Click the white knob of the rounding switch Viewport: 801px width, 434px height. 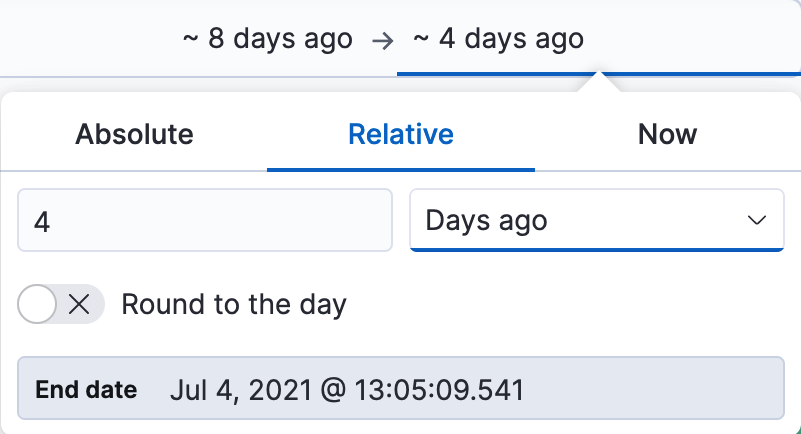pos(38,305)
